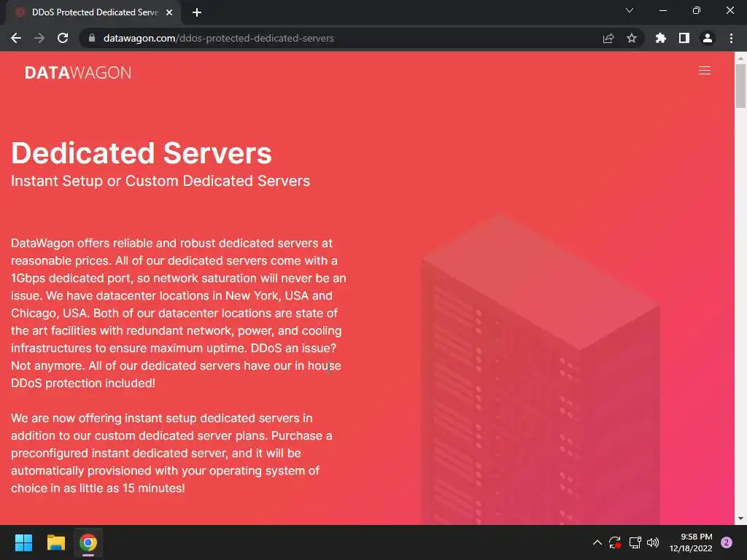
Task: Open the DataWagon hamburger navigation menu
Action: click(x=704, y=71)
